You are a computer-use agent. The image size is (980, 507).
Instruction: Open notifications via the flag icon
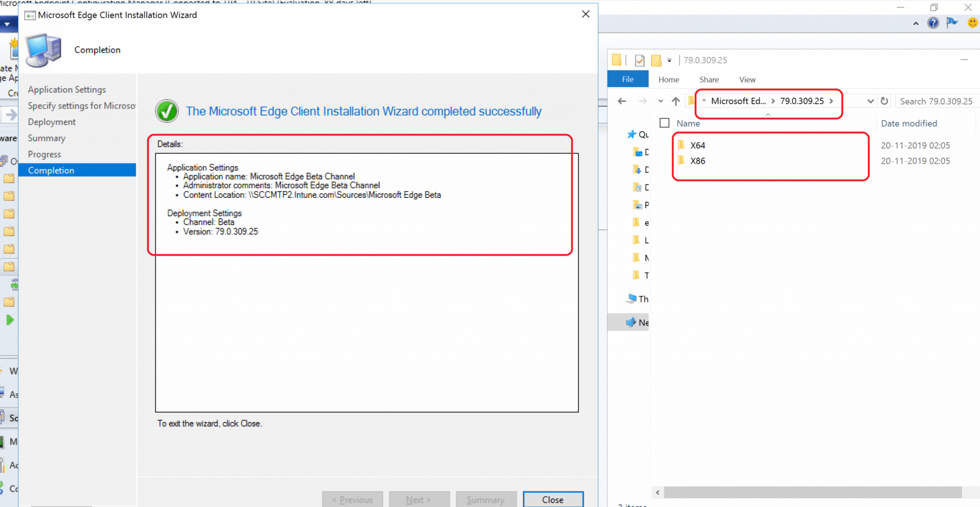click(x=952, y=23)
